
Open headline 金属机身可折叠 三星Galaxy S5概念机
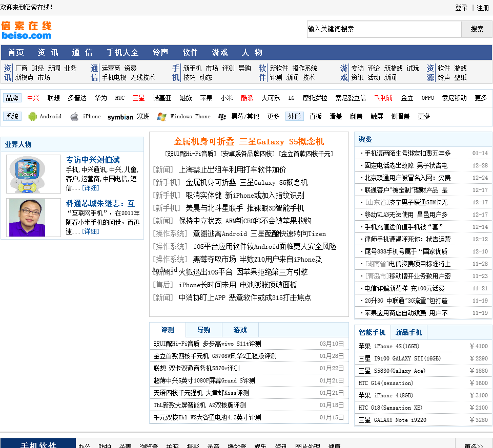point(249,141)
